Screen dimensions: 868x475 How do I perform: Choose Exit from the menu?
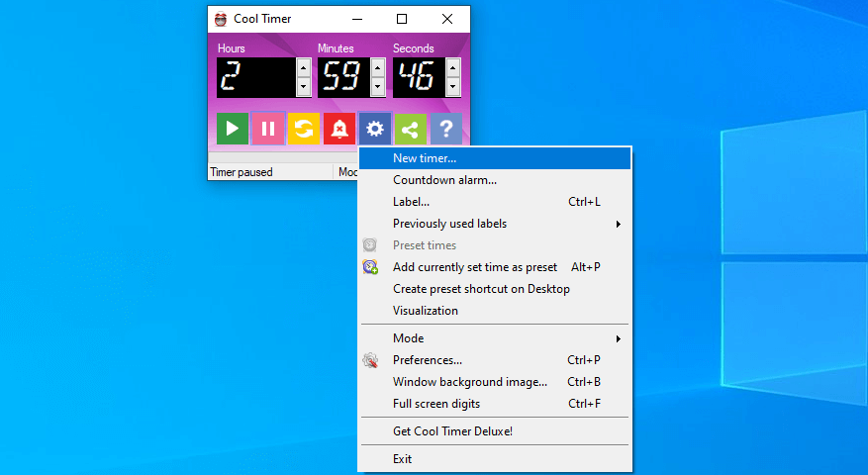tap(495, 459)
